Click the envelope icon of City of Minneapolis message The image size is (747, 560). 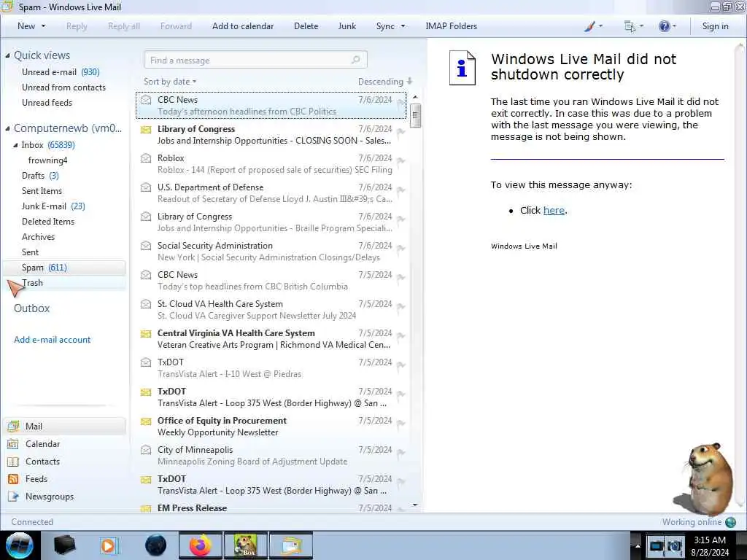[x=146, y=449]
